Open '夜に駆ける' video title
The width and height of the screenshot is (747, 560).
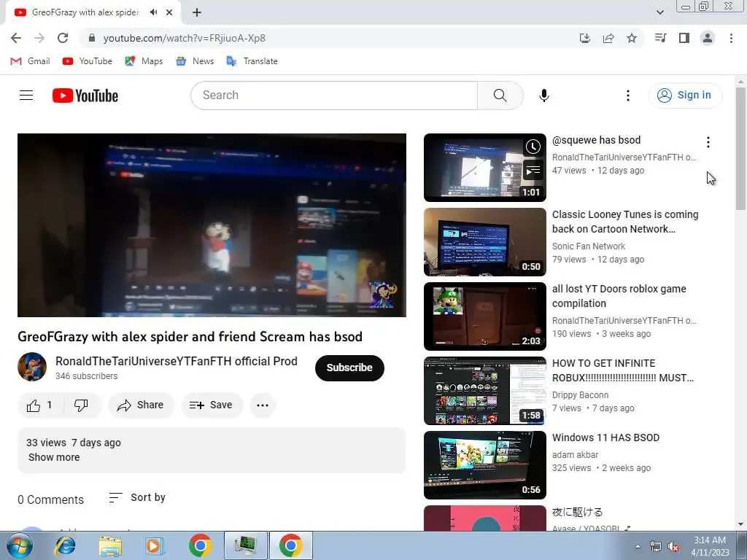click(x=577, y=512)
